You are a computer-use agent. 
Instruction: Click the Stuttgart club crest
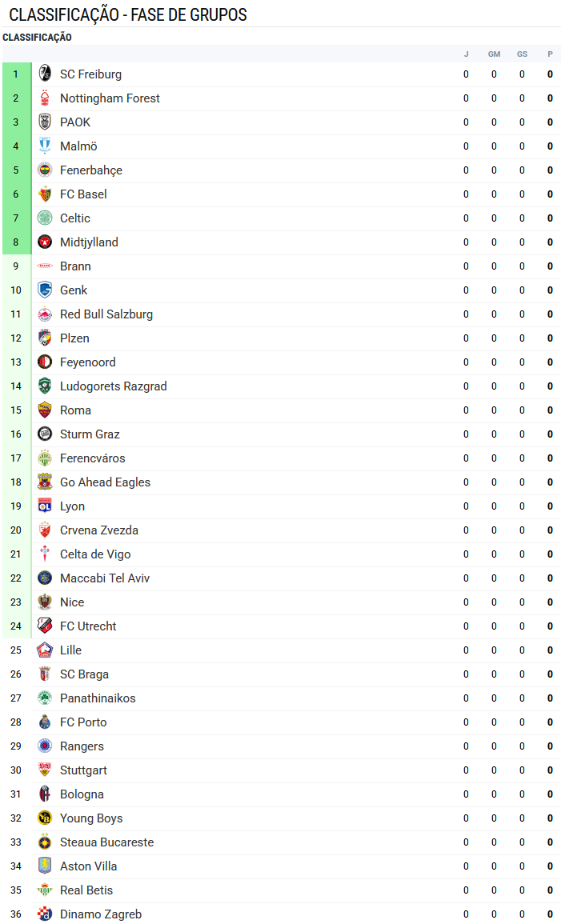tap(45, 770)
